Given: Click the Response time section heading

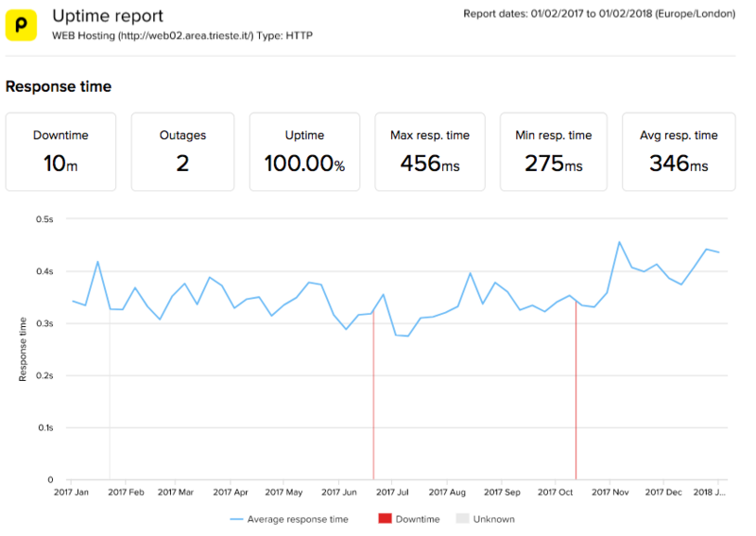Looking at the screenshot, I should point(59,87).
